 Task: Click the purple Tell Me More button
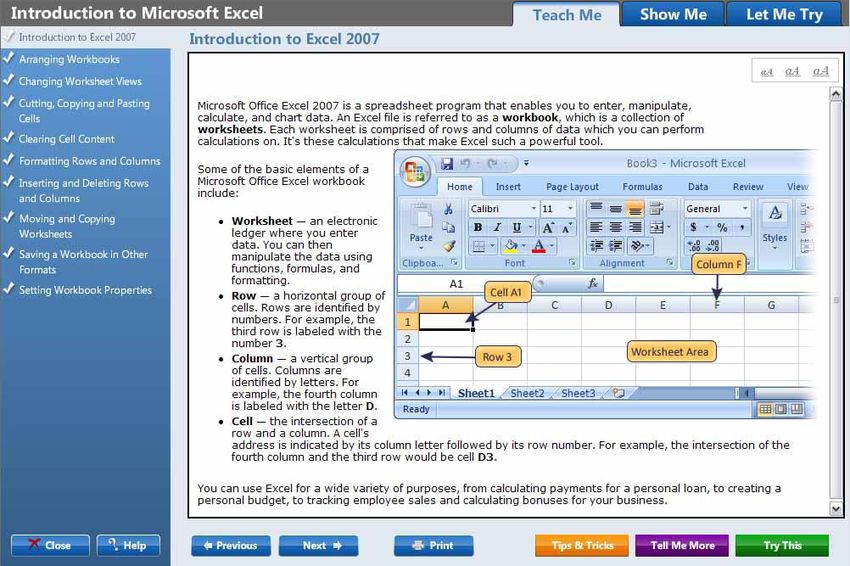tap(682, 546)
